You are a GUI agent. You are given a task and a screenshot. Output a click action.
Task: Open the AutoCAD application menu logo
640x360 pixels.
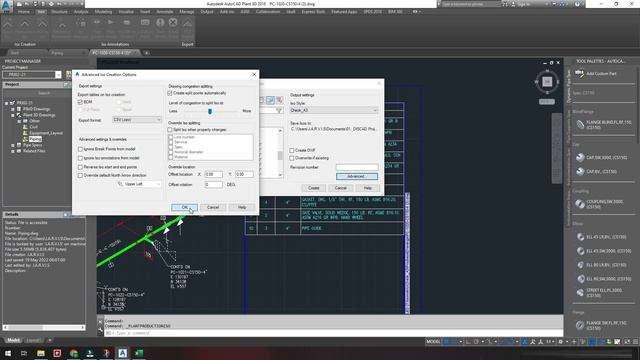pyautogui.click(x=6, y=5)
